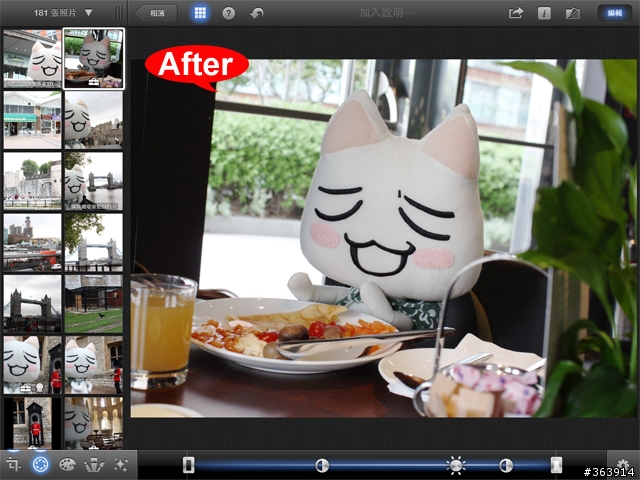
Task: Select the large cat face with guard thumbnail
Action: pos(32,365)
